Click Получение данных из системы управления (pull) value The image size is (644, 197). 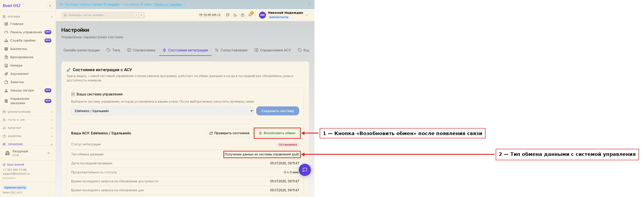[261, 154]
